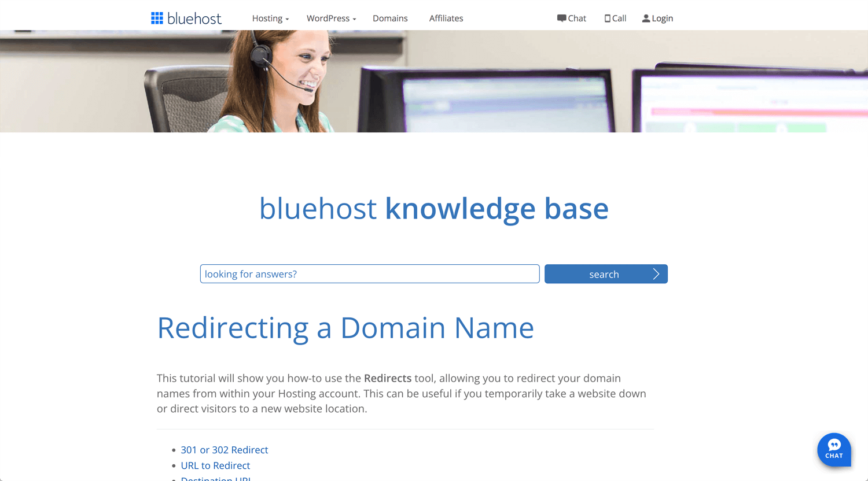Click the 'bluehost knowledge base' heading

(x=434, y=209)
